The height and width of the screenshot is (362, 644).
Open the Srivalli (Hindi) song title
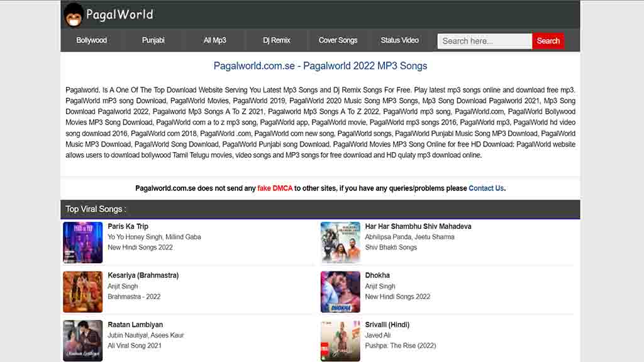[387, 325]
